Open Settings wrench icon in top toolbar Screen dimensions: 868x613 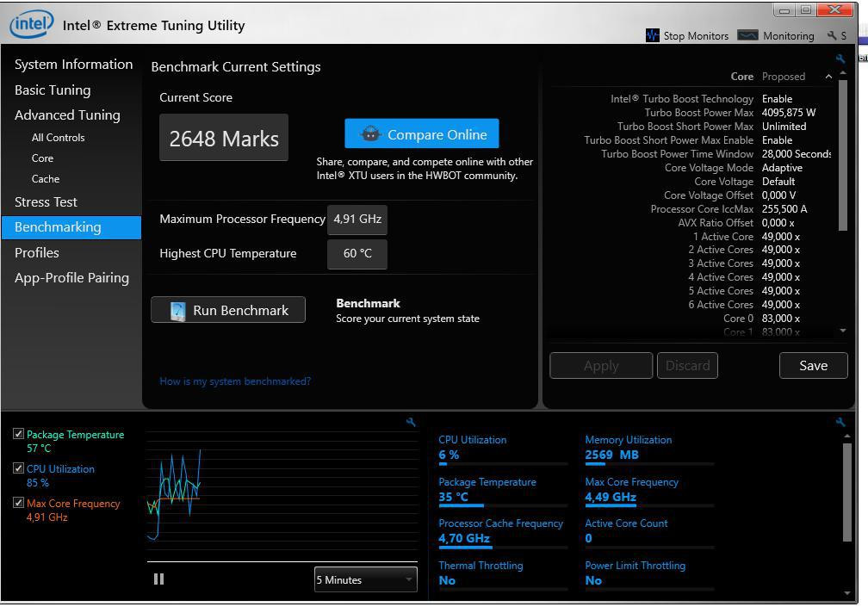pos(832,35)
